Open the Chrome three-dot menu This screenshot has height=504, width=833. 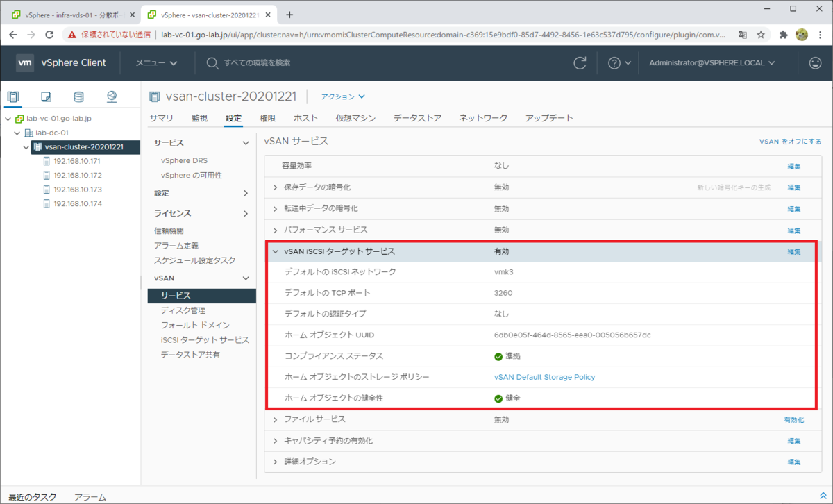[x=819, y=34]
